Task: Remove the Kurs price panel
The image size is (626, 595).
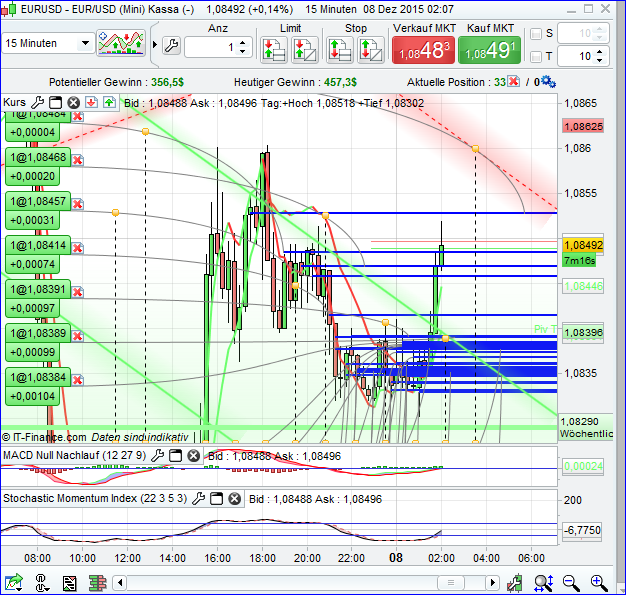Action: pyautogui.click(x=73, y=102)
